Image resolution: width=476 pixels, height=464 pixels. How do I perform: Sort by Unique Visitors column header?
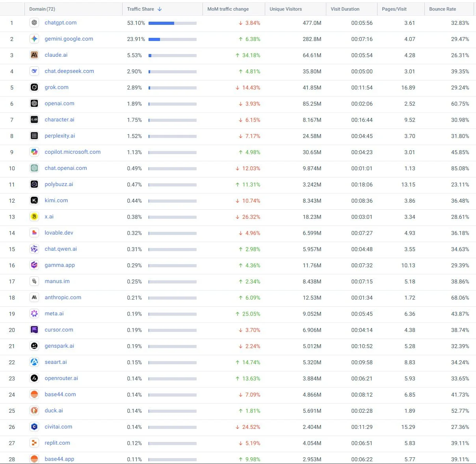click(286, 9)
